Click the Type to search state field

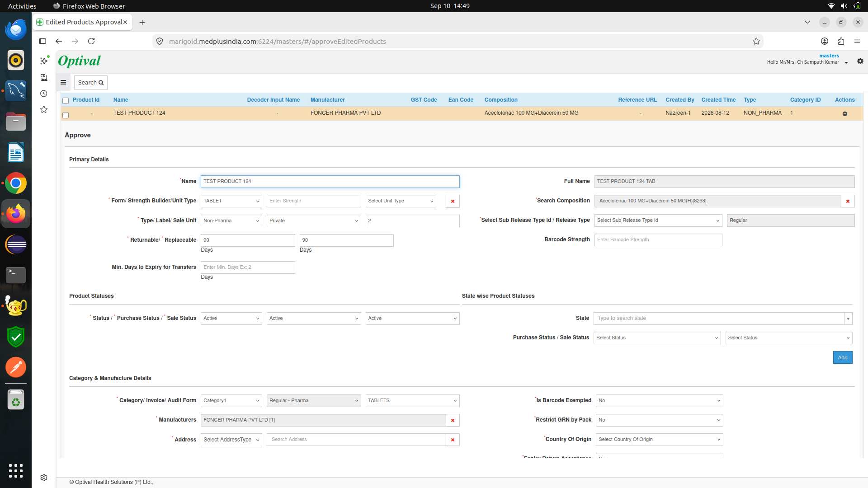pos(719,319)
